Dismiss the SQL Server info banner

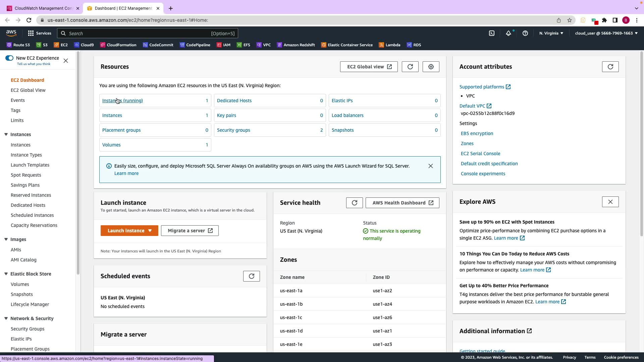coord(430,166)
